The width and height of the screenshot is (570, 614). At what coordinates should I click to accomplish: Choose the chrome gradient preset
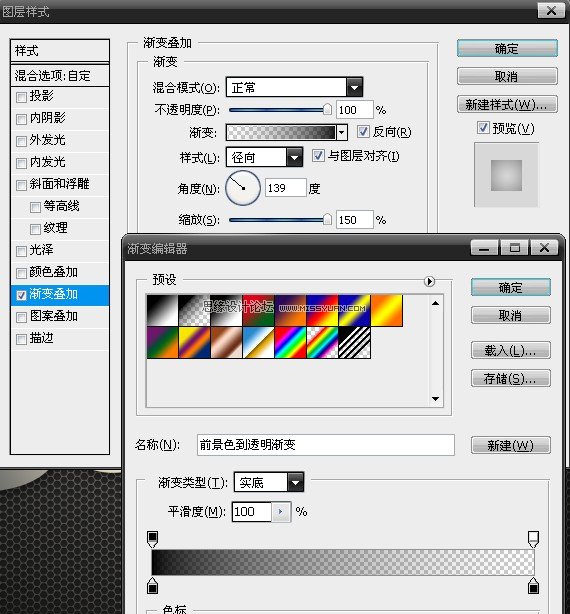pyautogui.click(x=258, y=343)
